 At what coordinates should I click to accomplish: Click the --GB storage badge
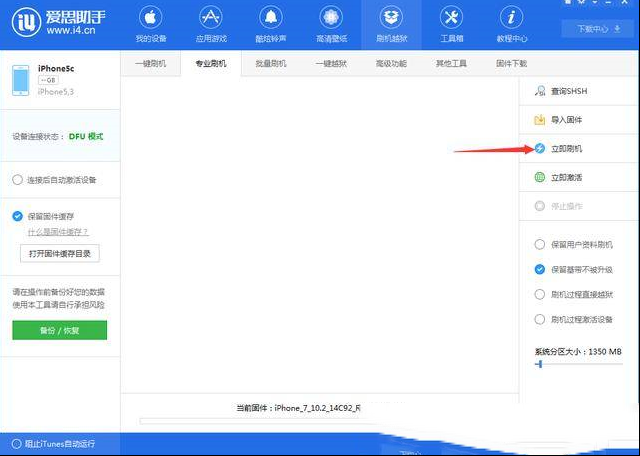click(x=48, y=80)
